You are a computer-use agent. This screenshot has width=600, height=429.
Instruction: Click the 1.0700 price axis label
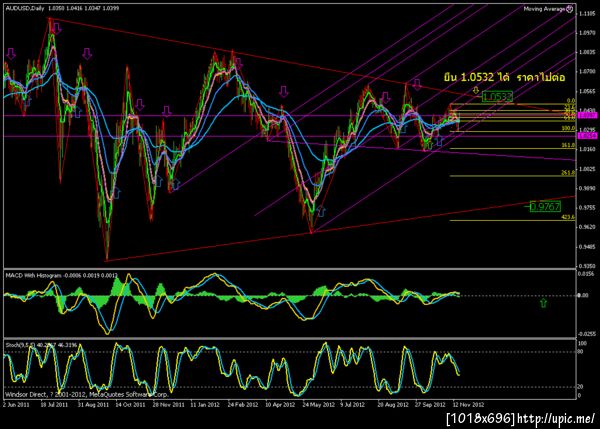pos(587,72)
